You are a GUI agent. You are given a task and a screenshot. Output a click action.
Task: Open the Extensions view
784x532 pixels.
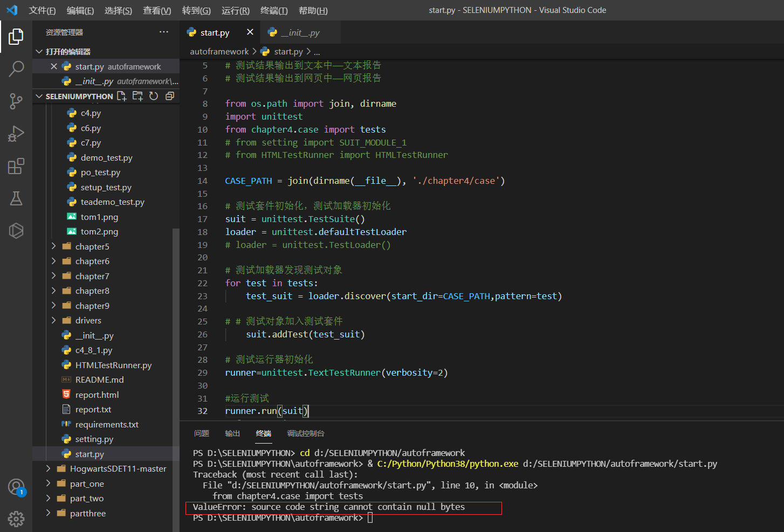16,166
